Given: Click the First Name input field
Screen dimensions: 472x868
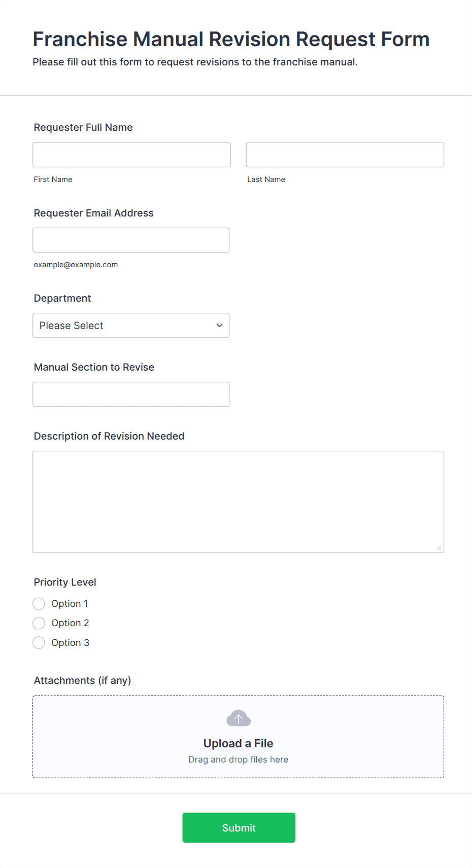Looking at the screenshot, I should (x=131, y=155).
